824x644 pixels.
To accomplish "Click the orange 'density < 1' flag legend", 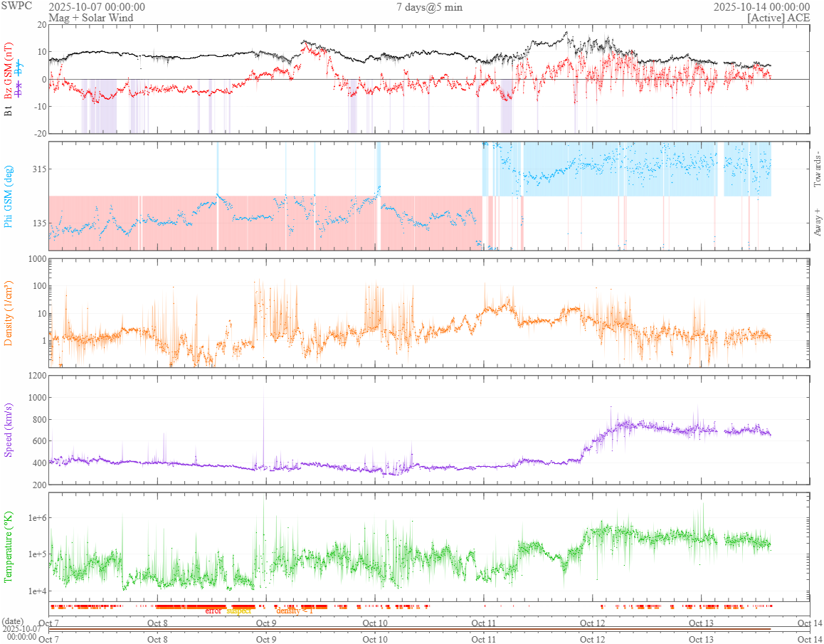I will (x=295, y=611).
